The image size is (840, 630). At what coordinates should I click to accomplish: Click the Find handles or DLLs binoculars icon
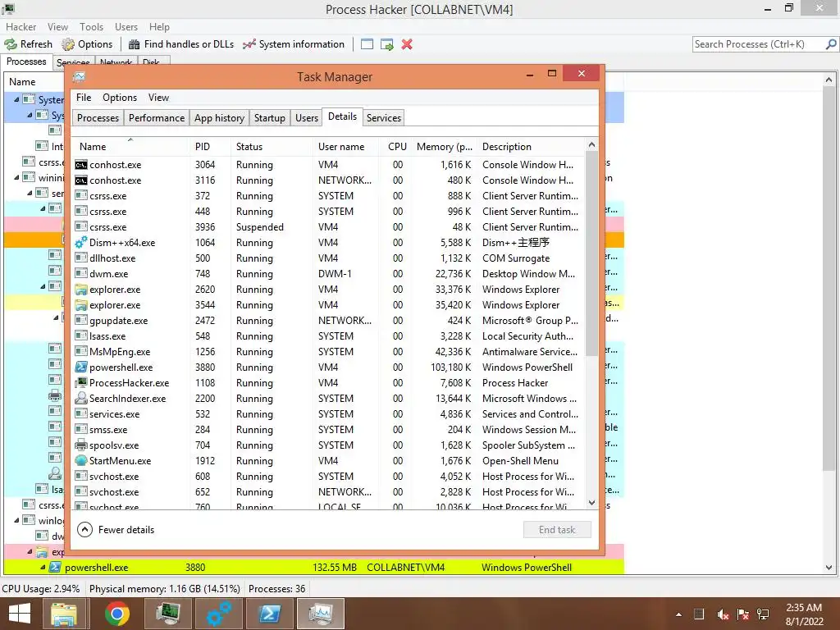[134, 44]
